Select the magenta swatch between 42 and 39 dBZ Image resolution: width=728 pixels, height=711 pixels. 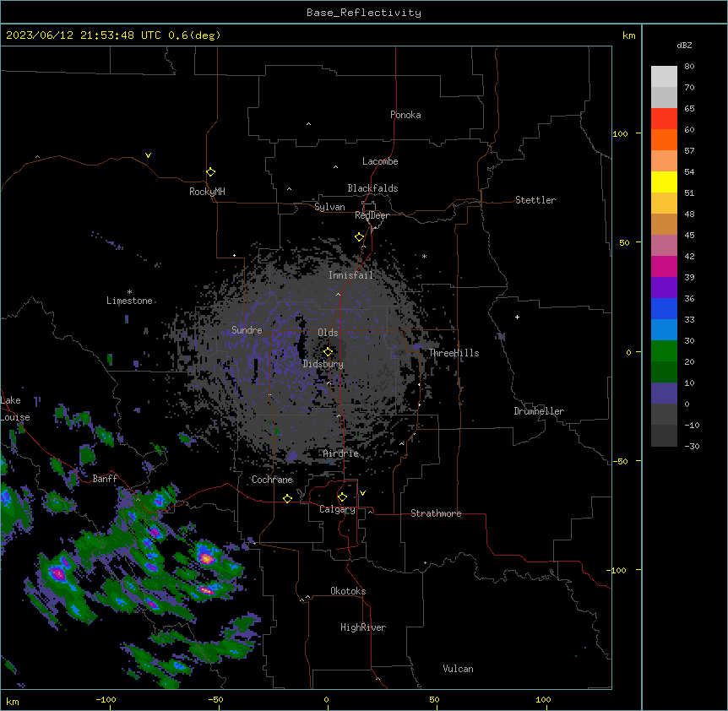click(x=664, y=266)
